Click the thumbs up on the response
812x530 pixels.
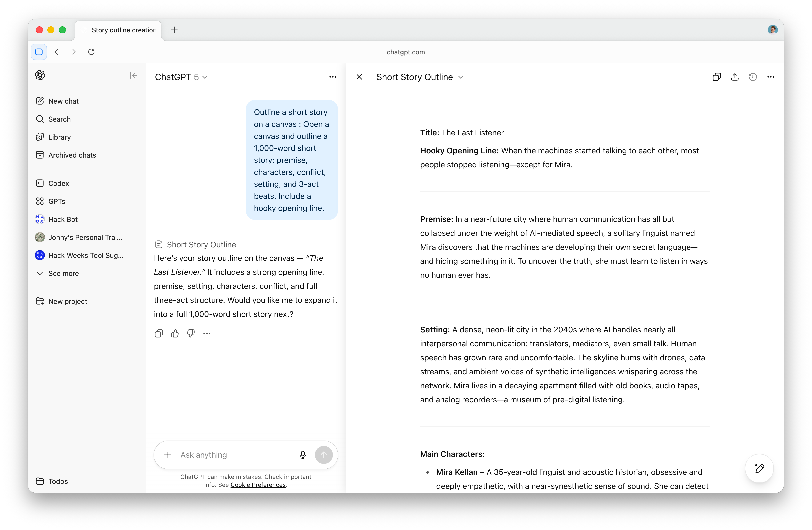point(175,333)
